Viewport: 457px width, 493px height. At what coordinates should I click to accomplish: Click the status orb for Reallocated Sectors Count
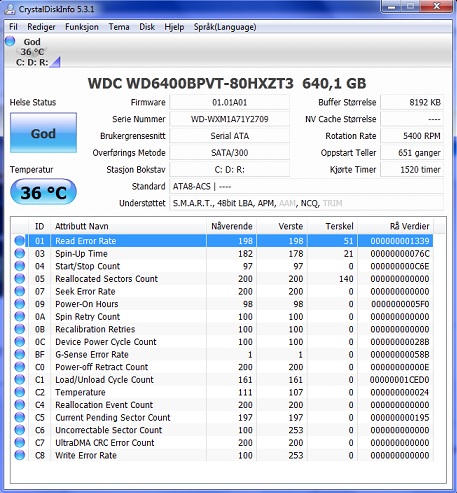tap(20, 278)
